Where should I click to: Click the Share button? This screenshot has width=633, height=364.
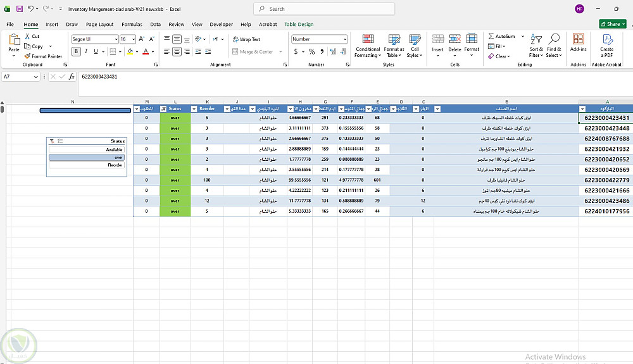click(x=612, y=24)
